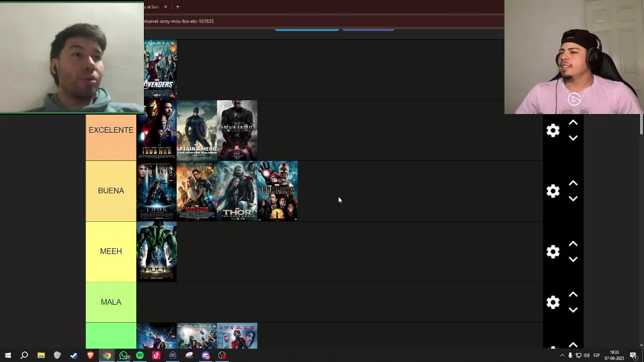Select Thor The Dark World poster
Viewport: 644px width, 362px height.
[237, 191]
